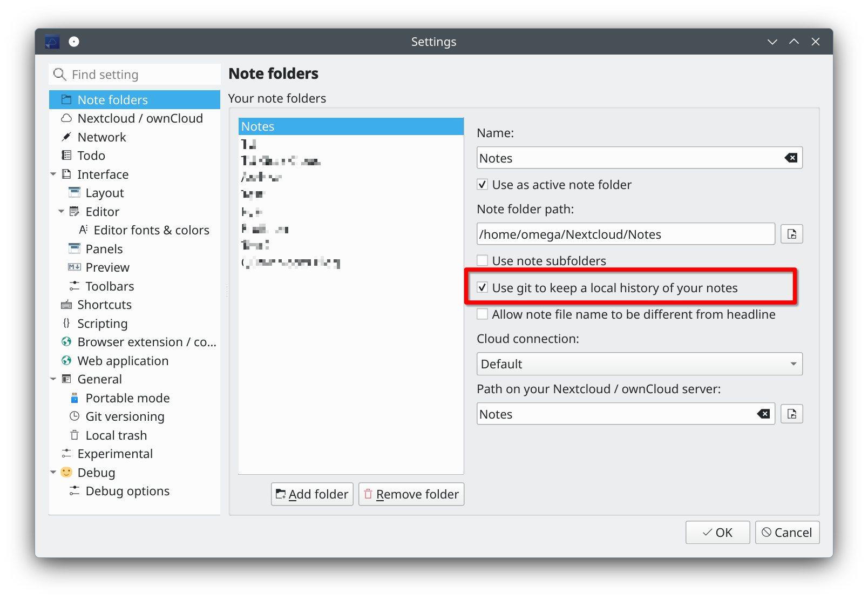
Task: Collapse the Interface settings section
Action: pos(53,174)
